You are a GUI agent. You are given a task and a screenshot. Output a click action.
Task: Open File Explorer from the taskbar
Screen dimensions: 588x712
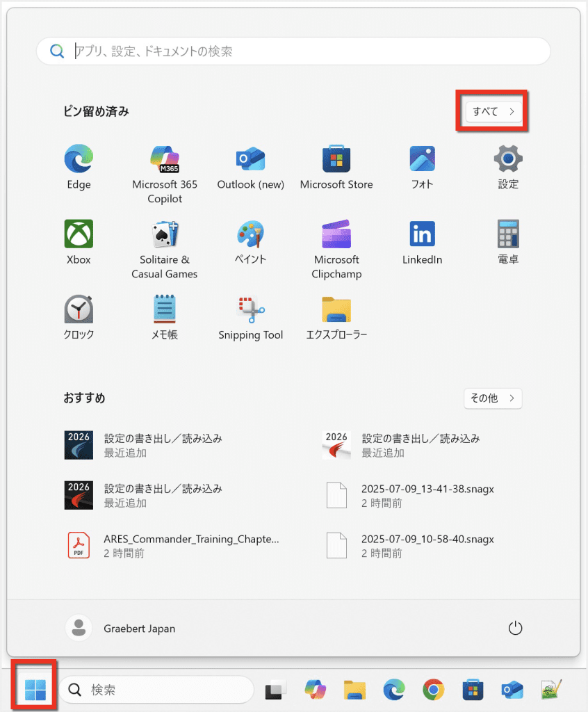(354, 690)
